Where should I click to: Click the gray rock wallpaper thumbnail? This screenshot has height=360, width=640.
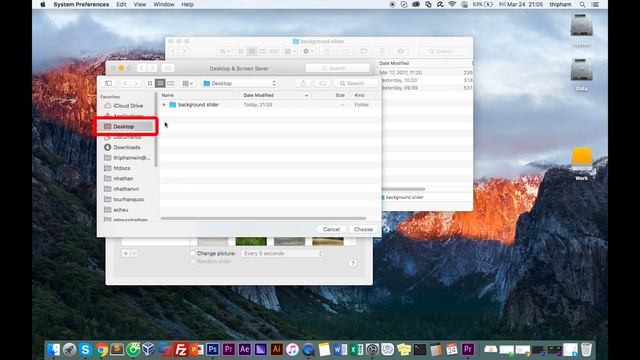[x=289, y=241]
